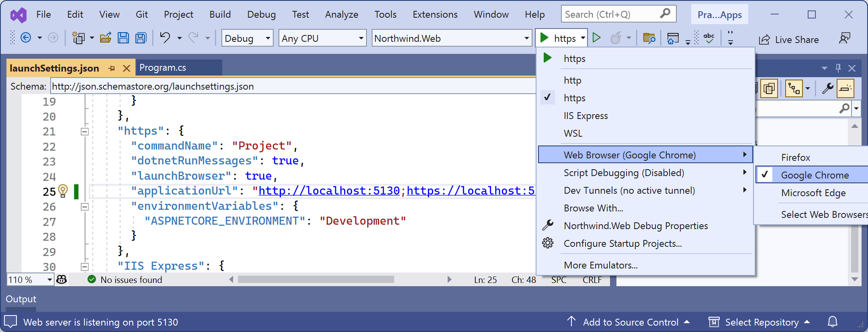The height and width of the screenshot is (332, 868).
Task: Pin the side panel with the pushpin icon
Action: 838,68
